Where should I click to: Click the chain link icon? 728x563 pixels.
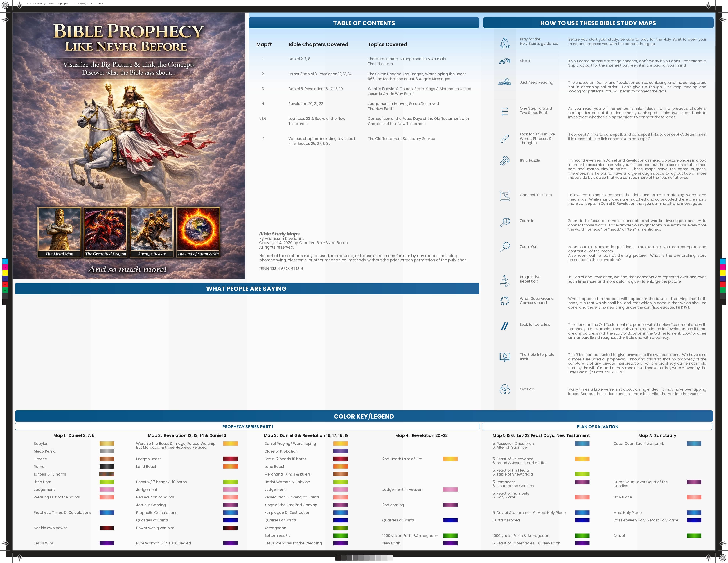[x=505, y=138]
